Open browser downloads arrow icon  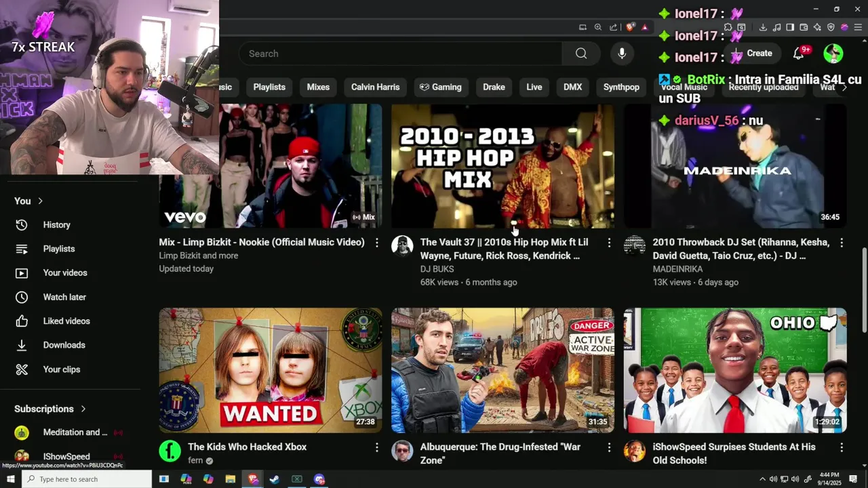pos(763,27)
